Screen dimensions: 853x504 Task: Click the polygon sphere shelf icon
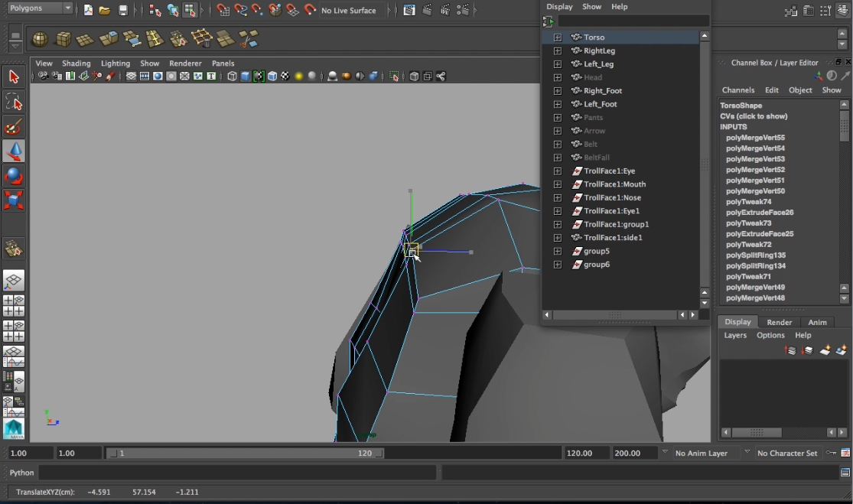coord(40,39)
